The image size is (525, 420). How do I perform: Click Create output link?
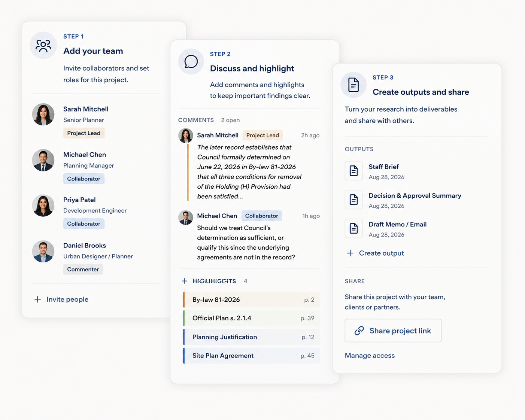(381, 253)
